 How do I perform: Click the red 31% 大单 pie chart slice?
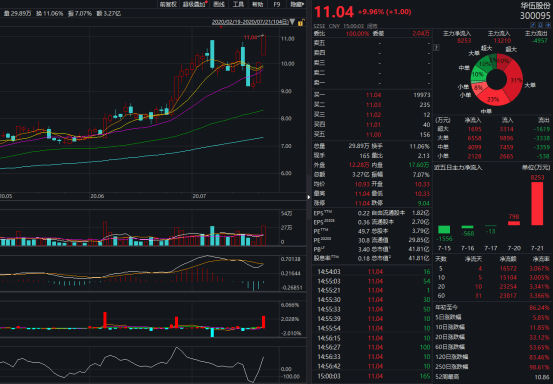click(x=515, y=81)
